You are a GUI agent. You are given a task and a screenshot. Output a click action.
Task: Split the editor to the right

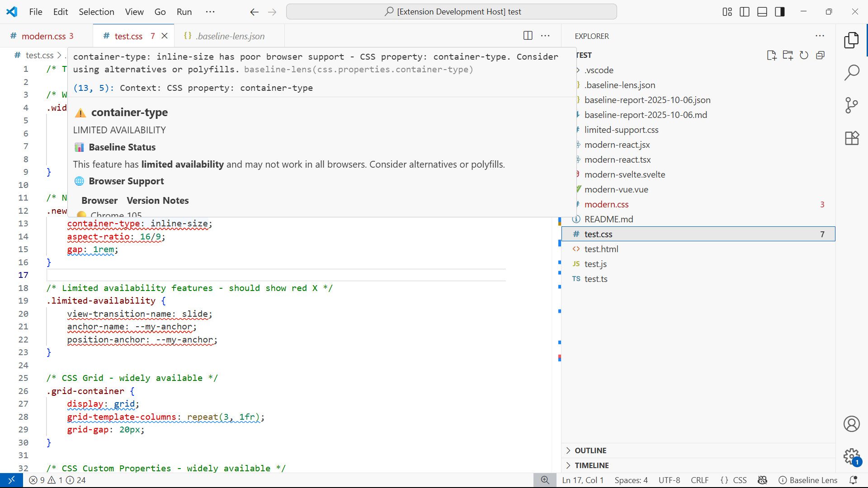(x=528, y=36)
